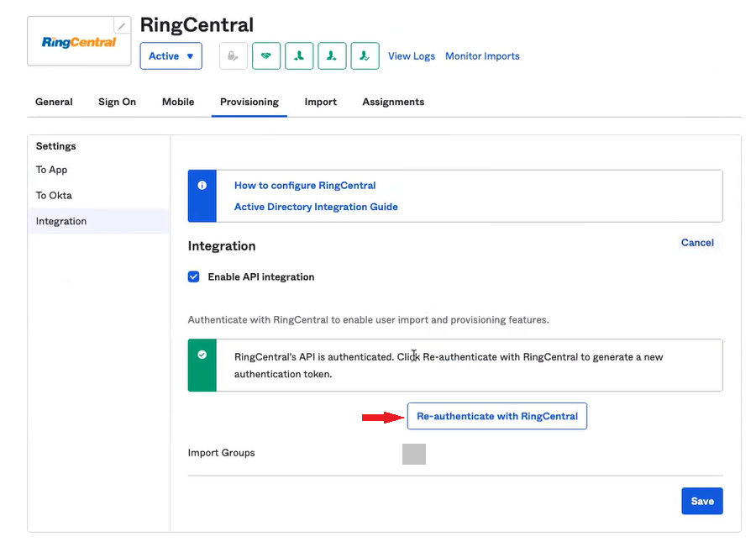Open the Assignments tab
Viewport: 756px width, 542px height.
393,102
